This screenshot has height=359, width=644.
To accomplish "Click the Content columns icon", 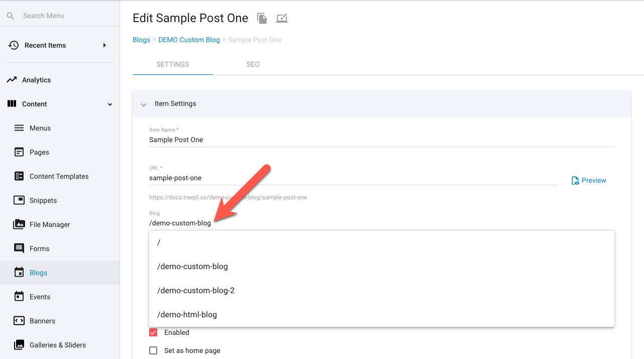I will tap(12, 104).
